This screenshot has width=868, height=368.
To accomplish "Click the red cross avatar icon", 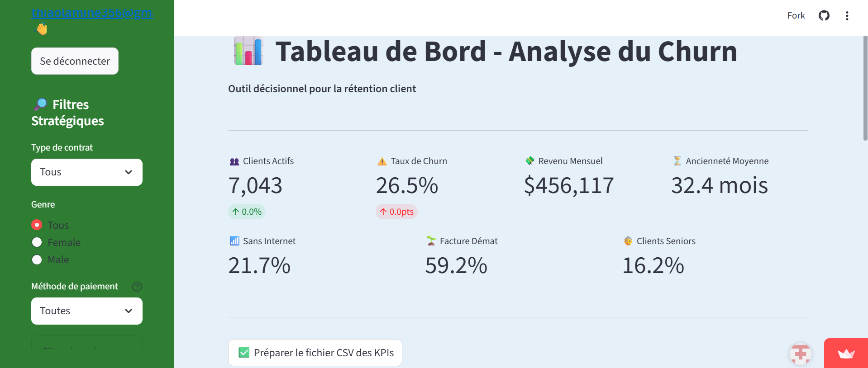I will [x=800, y=354].
